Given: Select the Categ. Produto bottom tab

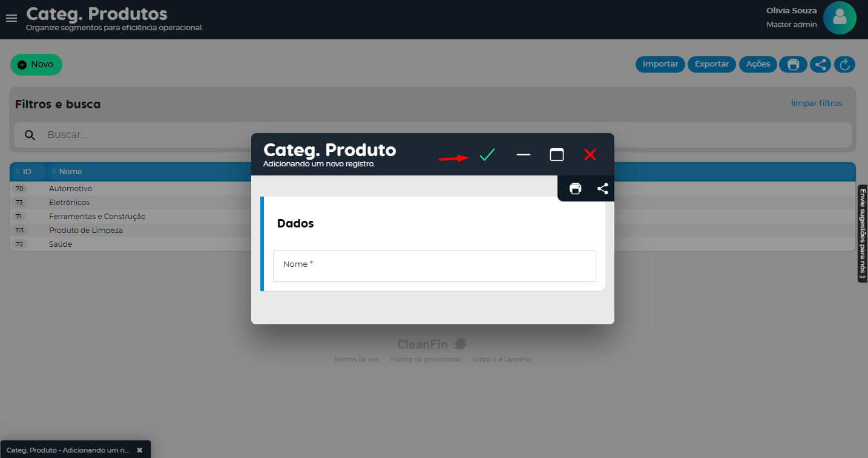Looking at the screenshot, I should (x=68, y=450).
